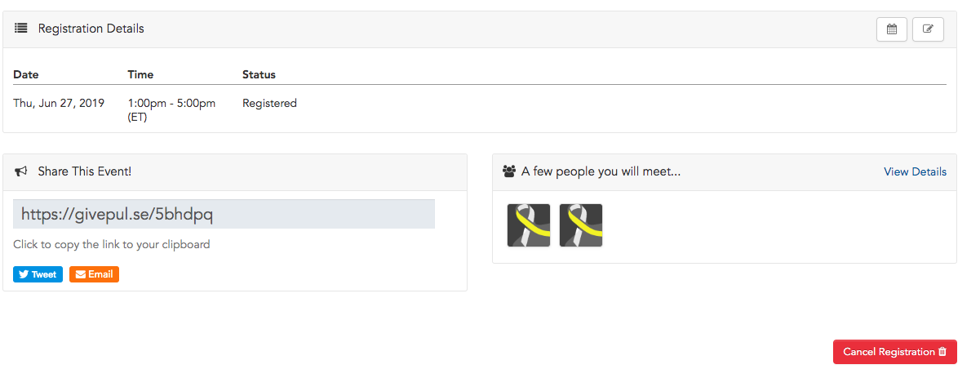Click the envelope icon on Email button
Viewport: 980px width, 378px height.
coord(80,274)
